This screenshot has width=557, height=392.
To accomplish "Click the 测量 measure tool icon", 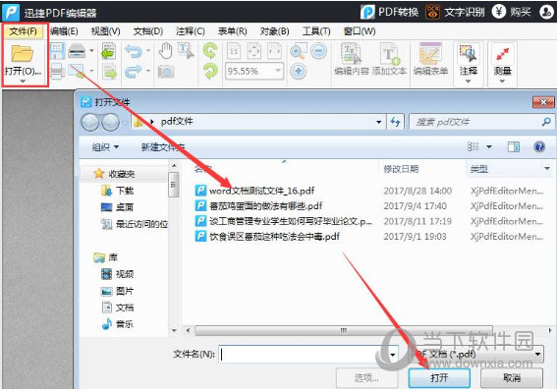I will click(502, 54).
